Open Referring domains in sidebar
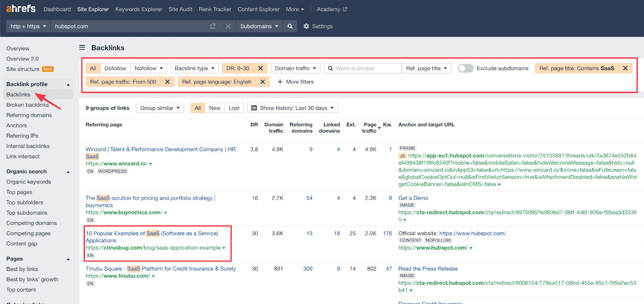 (29, 115)
